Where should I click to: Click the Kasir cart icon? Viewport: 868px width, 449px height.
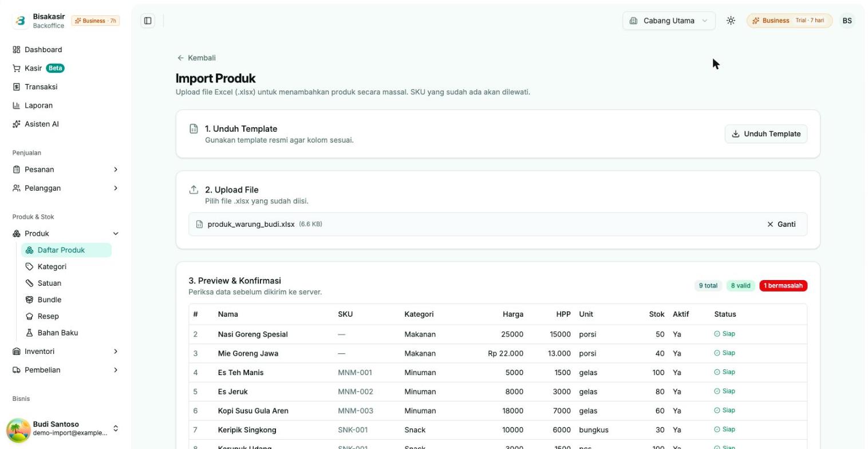point(17,68)
